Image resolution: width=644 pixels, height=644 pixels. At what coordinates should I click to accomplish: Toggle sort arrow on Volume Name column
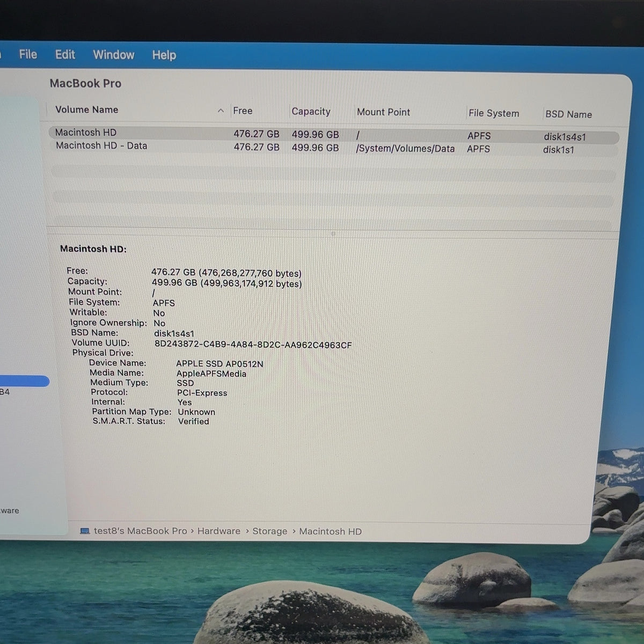tap(221, 111)
